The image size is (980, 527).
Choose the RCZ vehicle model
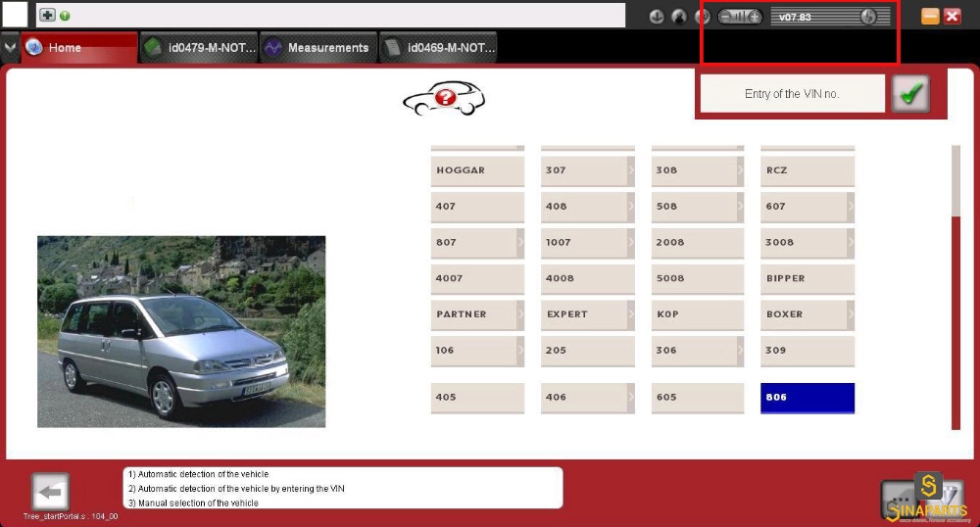pos(807,170)
